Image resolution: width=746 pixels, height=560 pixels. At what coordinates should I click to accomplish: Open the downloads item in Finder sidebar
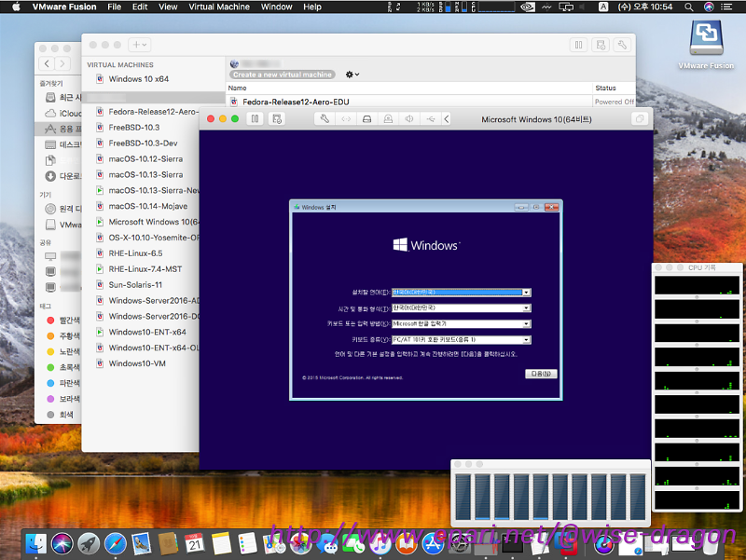[x=63, y=176]
